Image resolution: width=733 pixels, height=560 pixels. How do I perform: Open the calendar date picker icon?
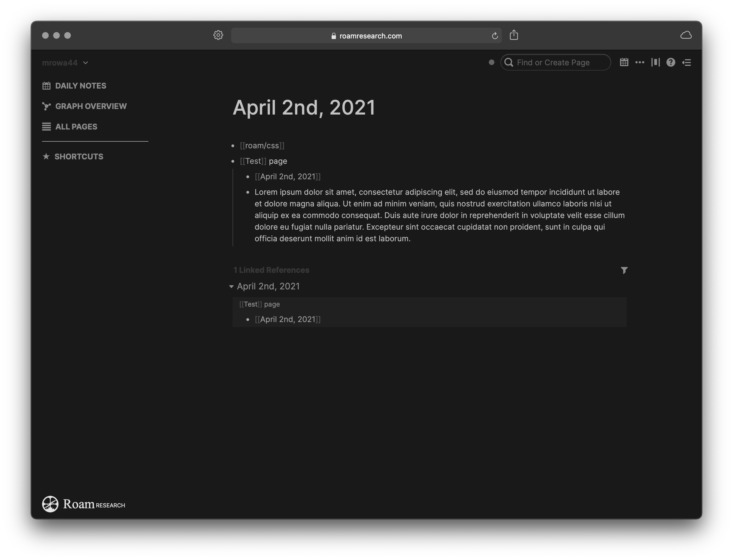(624, 62)
